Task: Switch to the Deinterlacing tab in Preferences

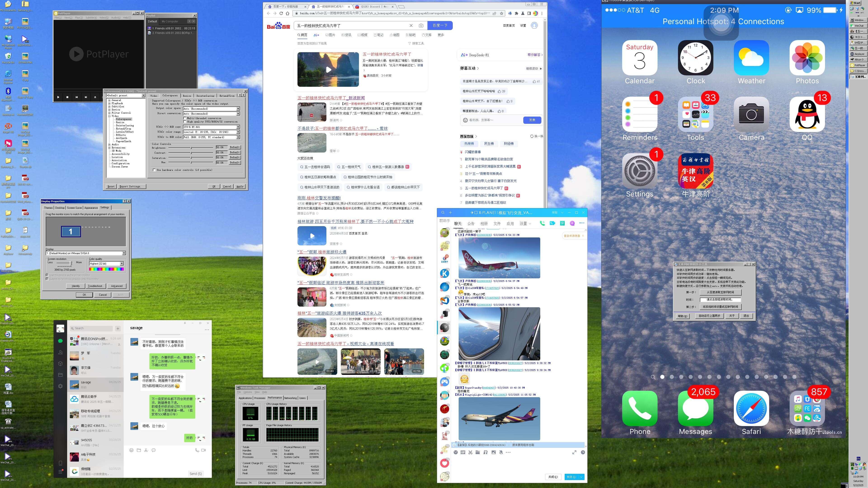Action: pos(205,96)
